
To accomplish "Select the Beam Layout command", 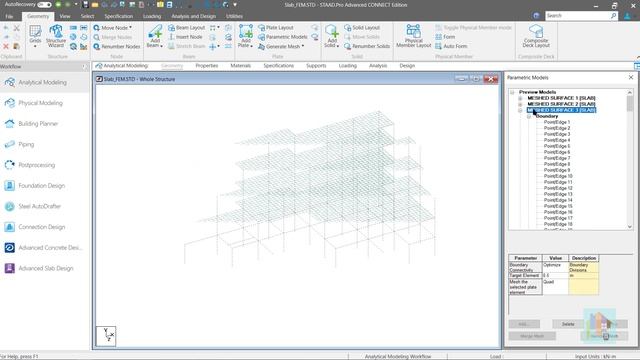I will tap(187, 28).
